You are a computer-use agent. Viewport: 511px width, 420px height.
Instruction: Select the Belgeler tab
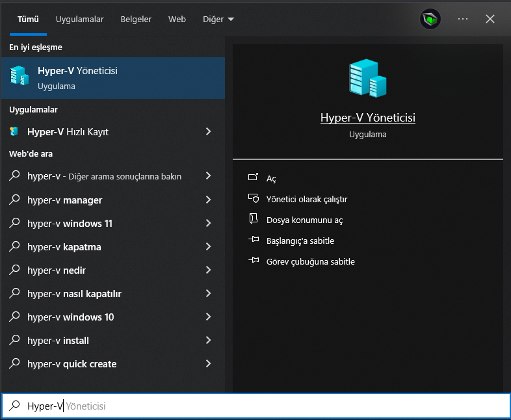(x=136, y=20)
